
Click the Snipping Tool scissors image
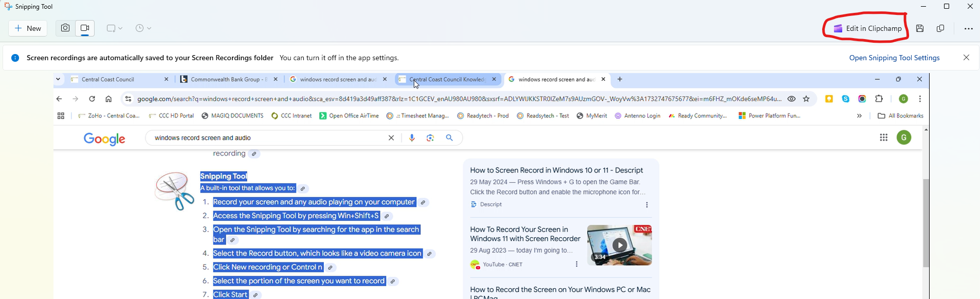(x=175, y=191)
